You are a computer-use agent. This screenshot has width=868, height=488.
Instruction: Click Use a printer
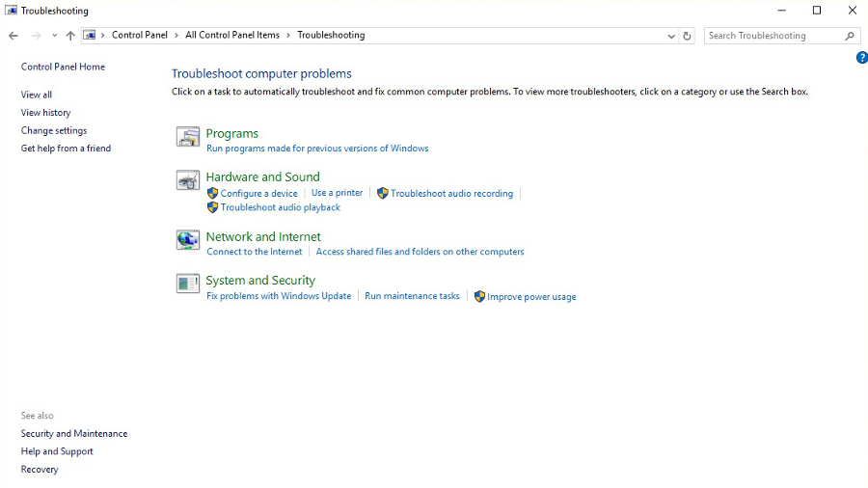pyautogui.click(x=338, y=193)
